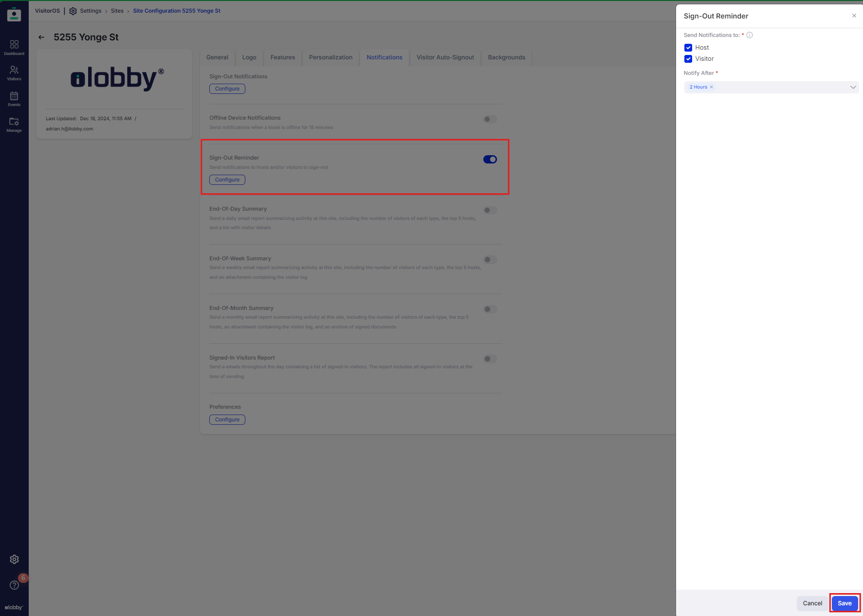Enable Signed-In Visitors Report switch

click(x=490, y=359)
